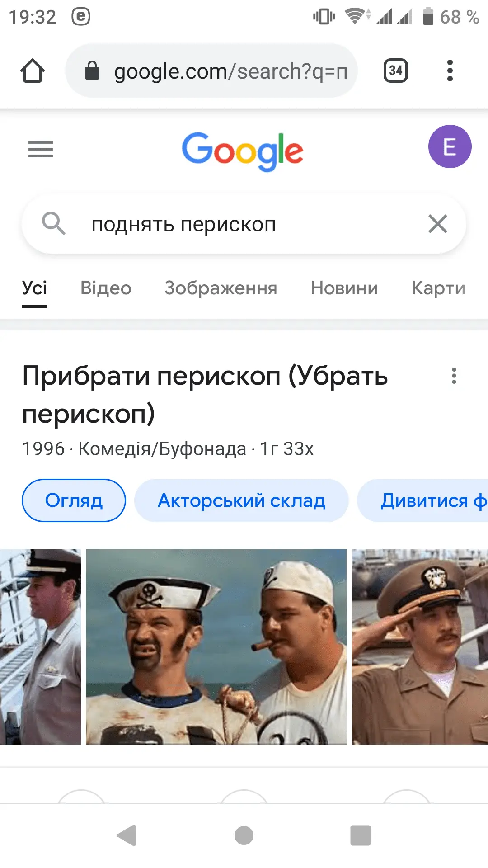Switch to the Карти tab
488x868 pixels.
438,288
